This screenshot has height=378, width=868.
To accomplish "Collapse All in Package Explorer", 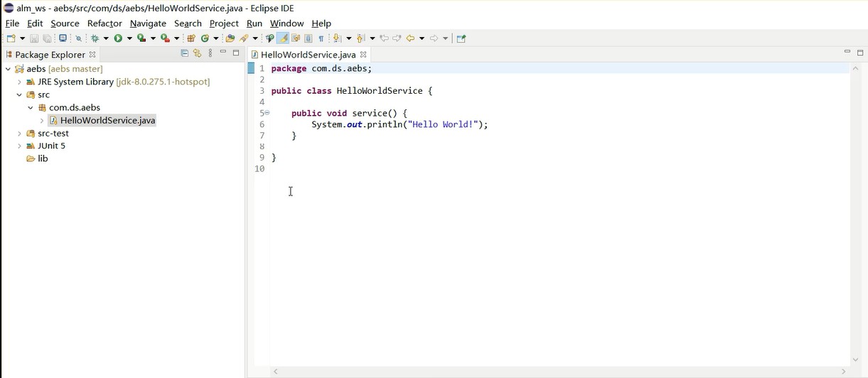I will coord(185,53).
